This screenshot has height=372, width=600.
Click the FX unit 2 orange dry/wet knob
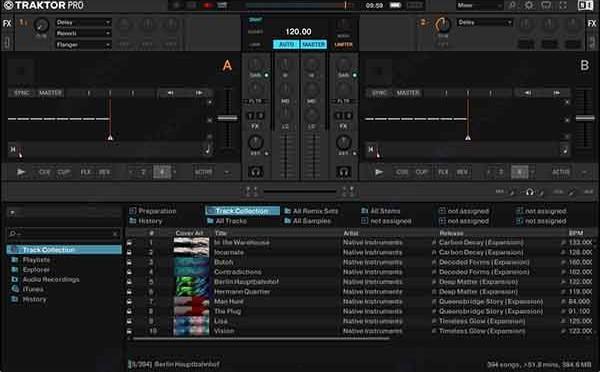[x=443, y=25]
